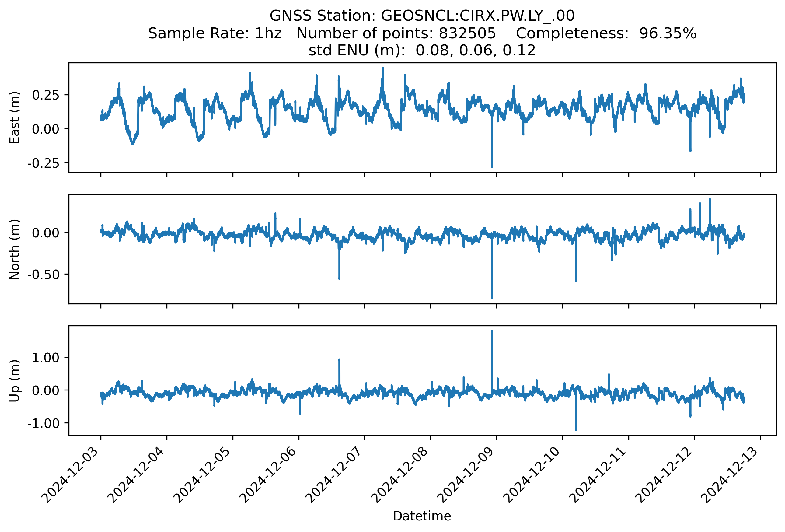The height and width of the screenshot is (532, 785).
Task: Click the Completeness 96.35% text
Action: coord(606,33)
